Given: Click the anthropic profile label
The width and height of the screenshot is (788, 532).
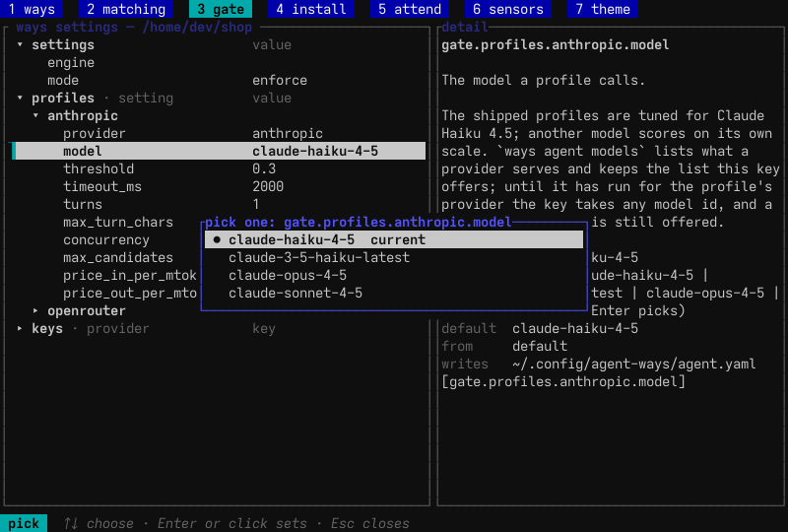Looking at the screenshot, I should tap(83, 115).
